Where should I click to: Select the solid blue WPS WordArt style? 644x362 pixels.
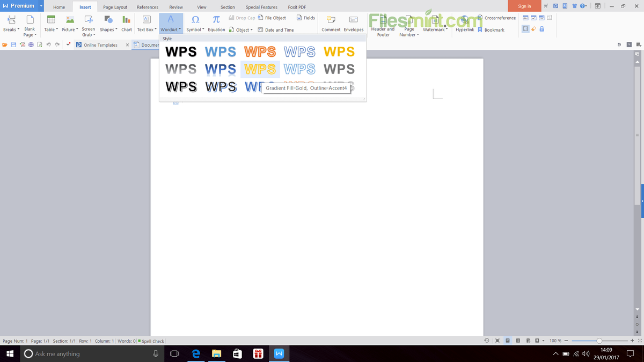click(221, 52)
